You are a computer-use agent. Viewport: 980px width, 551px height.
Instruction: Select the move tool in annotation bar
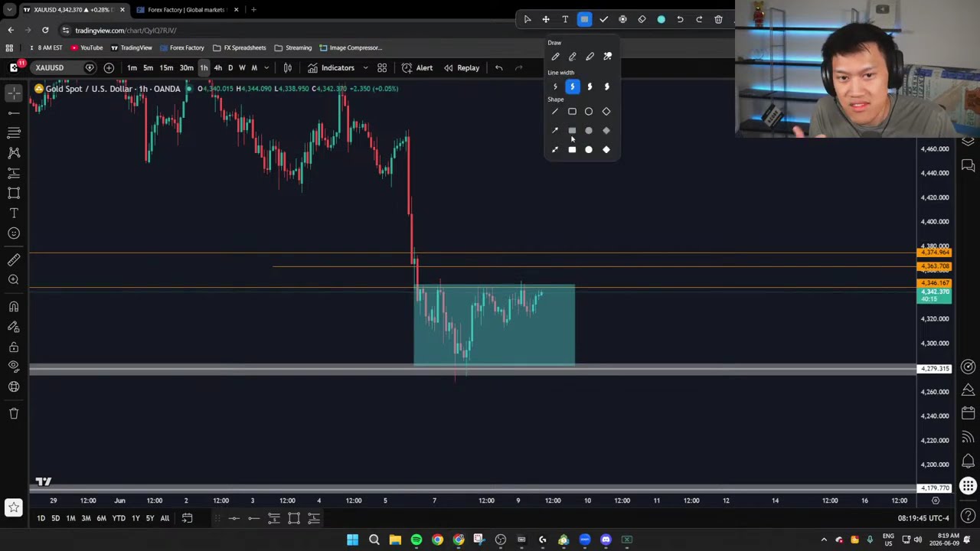point(546,19)
